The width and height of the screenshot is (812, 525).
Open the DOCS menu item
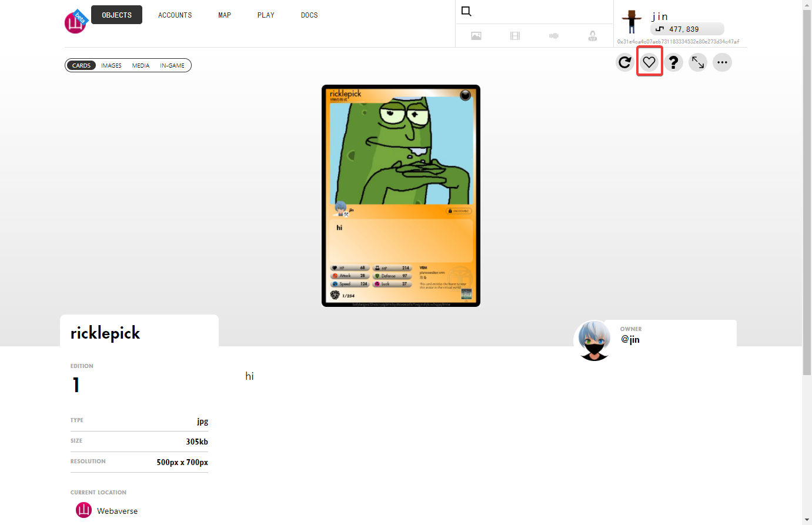309,15
